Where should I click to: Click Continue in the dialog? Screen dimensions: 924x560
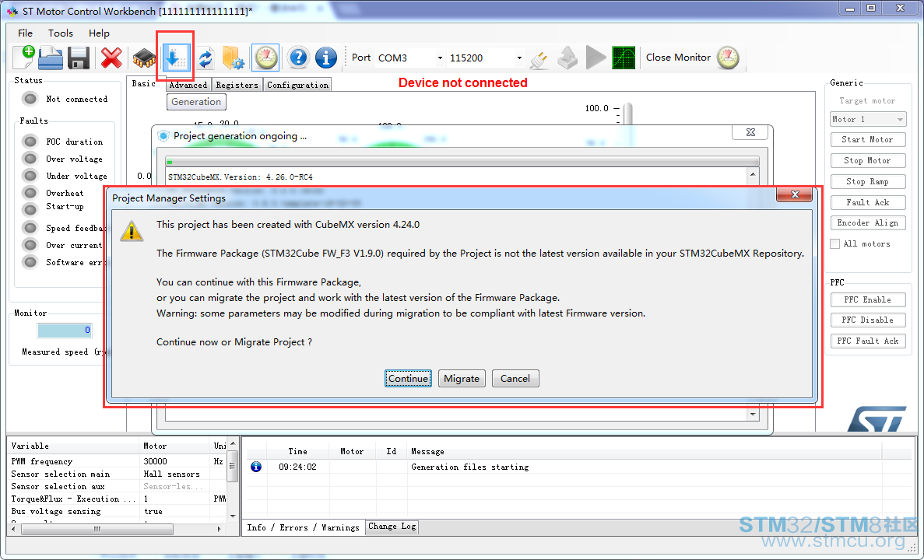[409, 379]
